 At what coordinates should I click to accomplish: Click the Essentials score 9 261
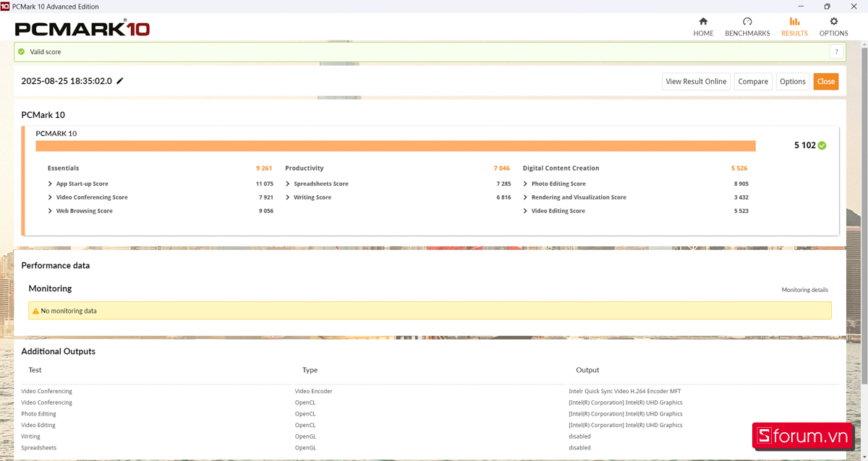264,168
